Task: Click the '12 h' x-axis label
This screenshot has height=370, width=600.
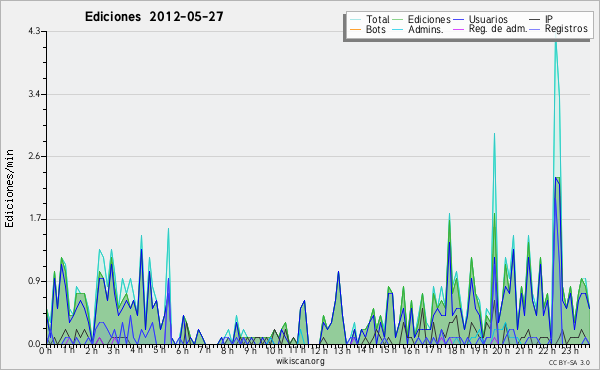Action: tap(320, 350)
